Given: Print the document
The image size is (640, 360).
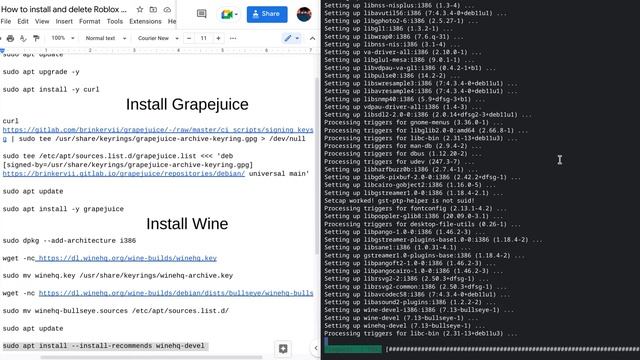Looking at the screenshot, I should [10, 38].
